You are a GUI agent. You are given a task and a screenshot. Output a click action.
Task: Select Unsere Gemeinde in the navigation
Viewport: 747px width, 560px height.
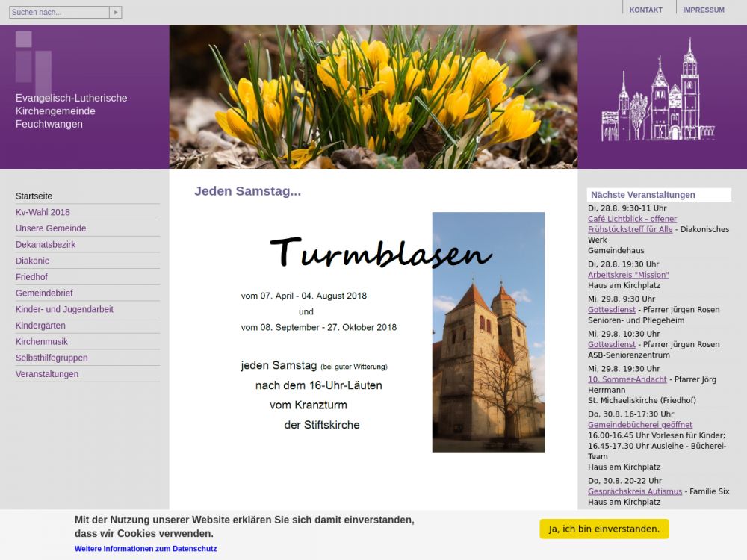click(x=51, y=228)
